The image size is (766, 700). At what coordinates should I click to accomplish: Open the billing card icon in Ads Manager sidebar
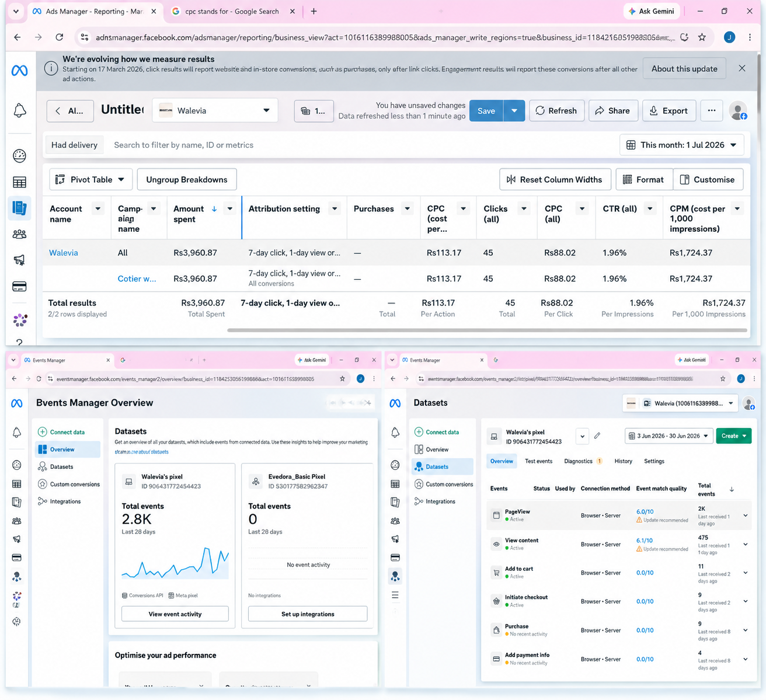(19, 287)
